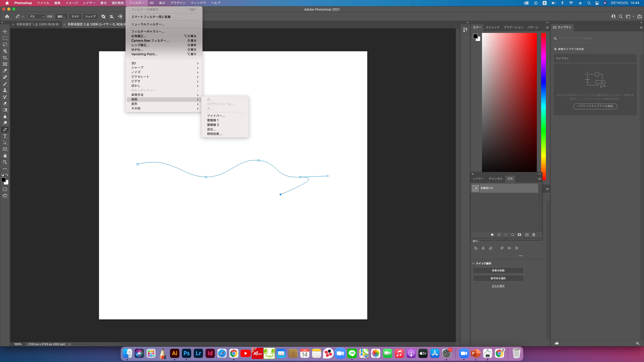Reset default foreground and background colors

(3, 175)
